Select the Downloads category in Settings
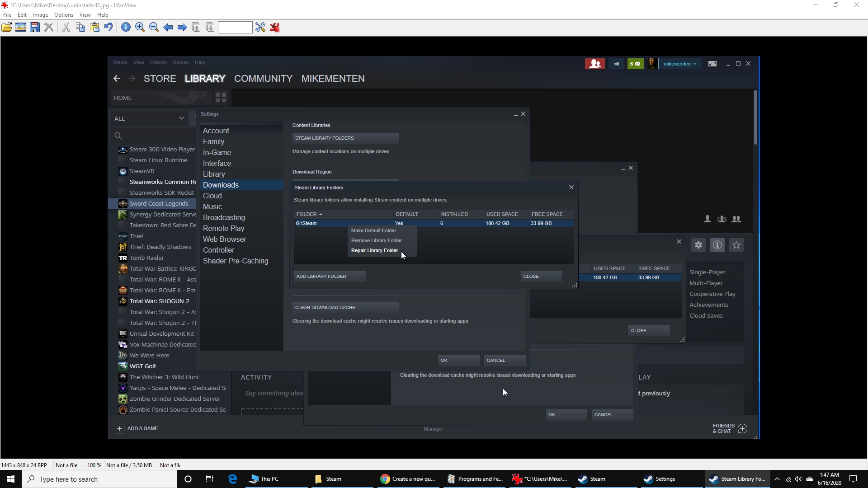868x488 pixels. pyautogui.click(x=242, y=185)
